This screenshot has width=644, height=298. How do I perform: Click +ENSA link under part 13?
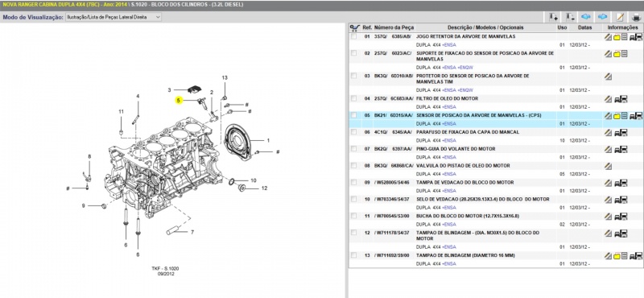[x=449, y=264]
